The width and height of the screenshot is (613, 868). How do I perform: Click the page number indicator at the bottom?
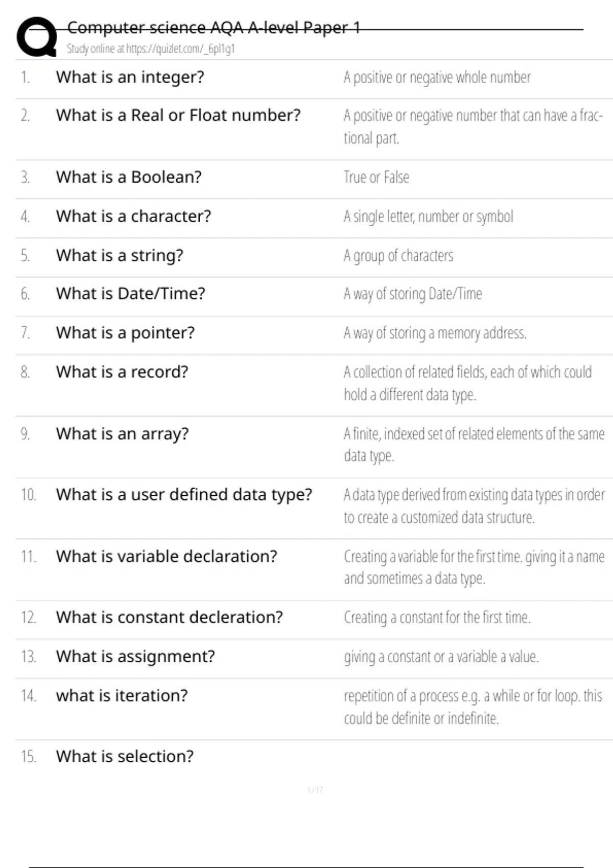tap(315, 790)
